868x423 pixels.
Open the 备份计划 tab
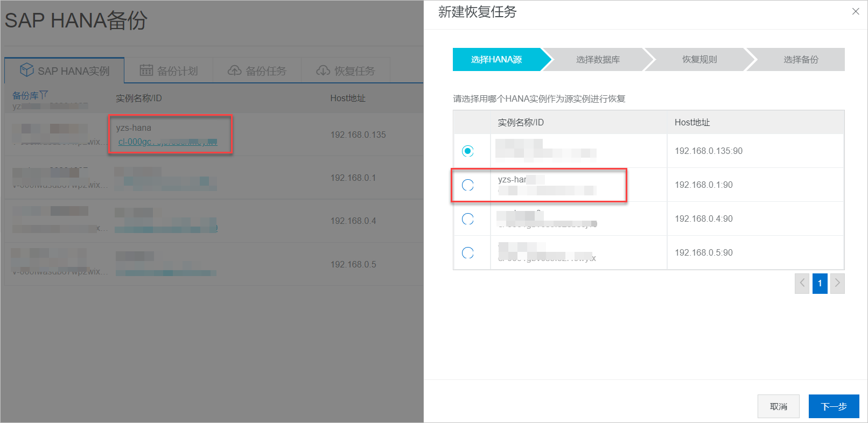[x=169, y=70]
